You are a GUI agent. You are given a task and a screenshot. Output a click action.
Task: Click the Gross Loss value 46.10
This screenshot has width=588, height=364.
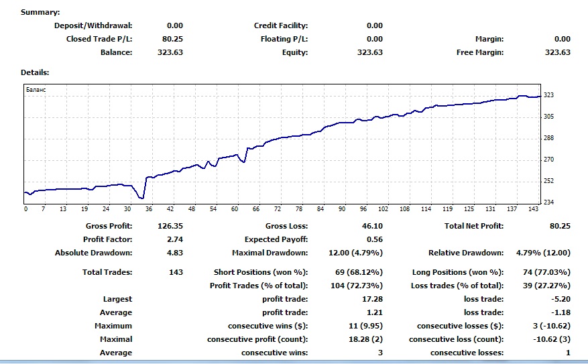click(x=372, y=226)
